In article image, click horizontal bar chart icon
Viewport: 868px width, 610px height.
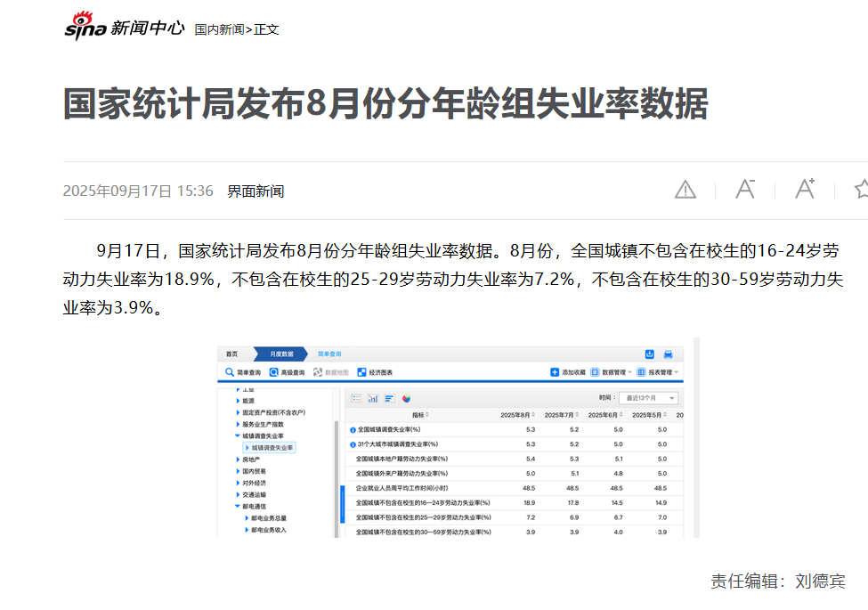click(x=390, y=398)
